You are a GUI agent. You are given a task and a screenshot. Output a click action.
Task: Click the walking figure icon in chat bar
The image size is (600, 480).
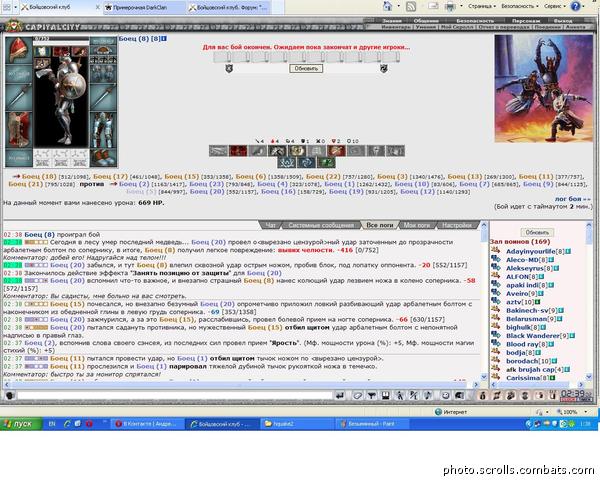point(400,395)
